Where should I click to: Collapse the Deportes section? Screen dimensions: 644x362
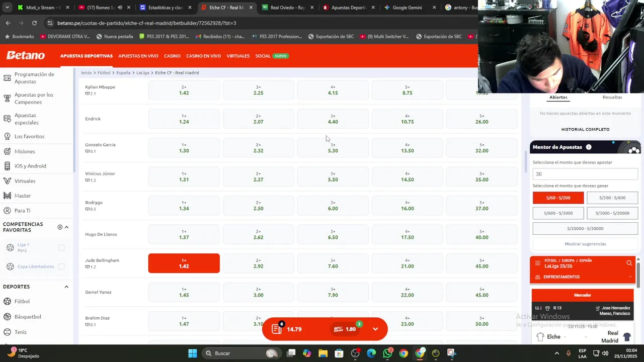[x=66, y=287]
